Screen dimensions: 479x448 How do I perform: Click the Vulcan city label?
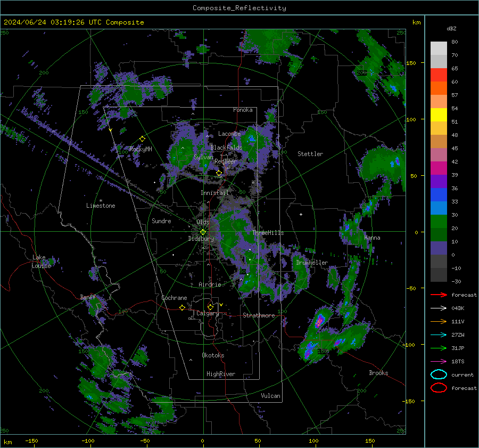270,396
